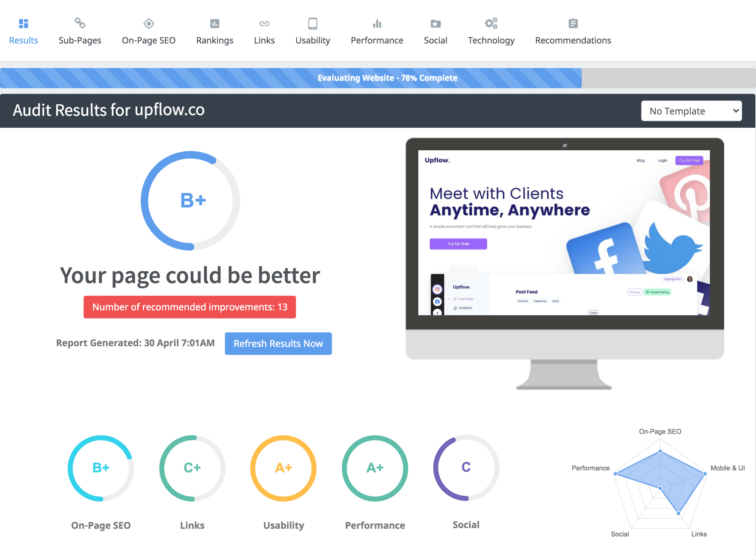Click the "Audit Results for upflow.co" heading
Image resolution: width=756 pixels, height=556 pixels.
(x=108, y=110)
